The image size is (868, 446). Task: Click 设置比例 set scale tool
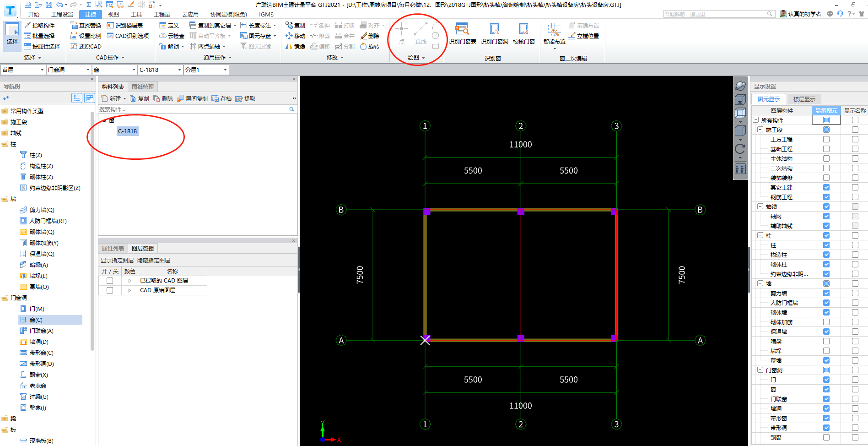pyautogui.click(x=86, y=36)
